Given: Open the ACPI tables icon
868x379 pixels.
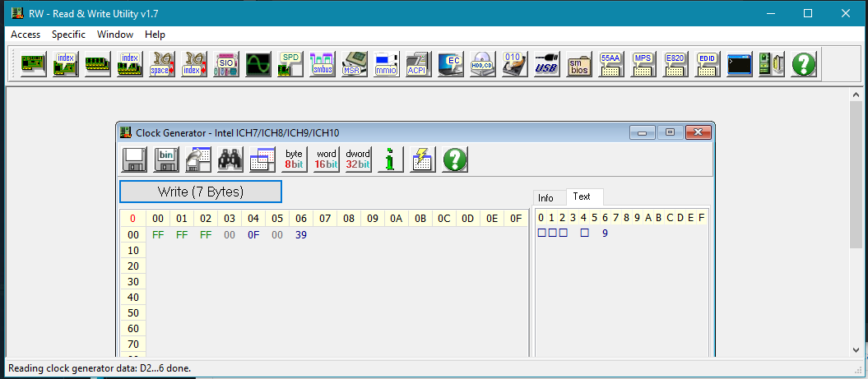Looking at the screenshot, I should tap(419, 64).
